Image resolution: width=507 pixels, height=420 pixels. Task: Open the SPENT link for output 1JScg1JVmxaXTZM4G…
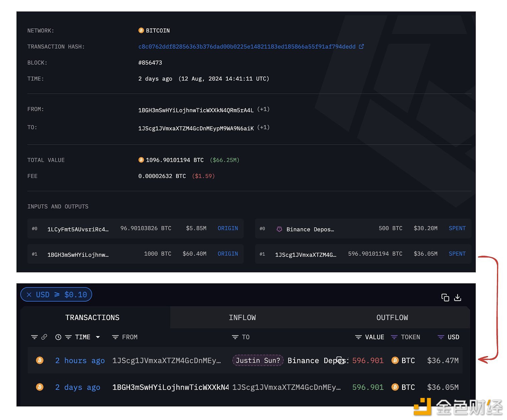(x=457, y=254)
